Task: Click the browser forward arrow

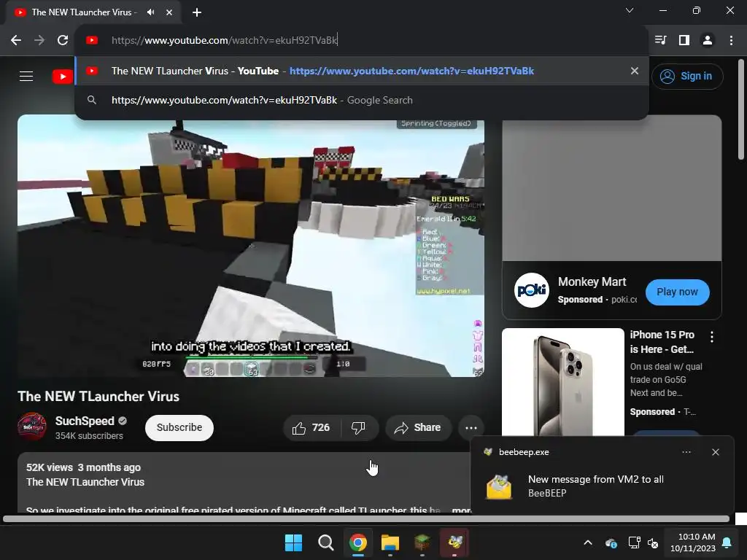Action: [x=39, y=41]
